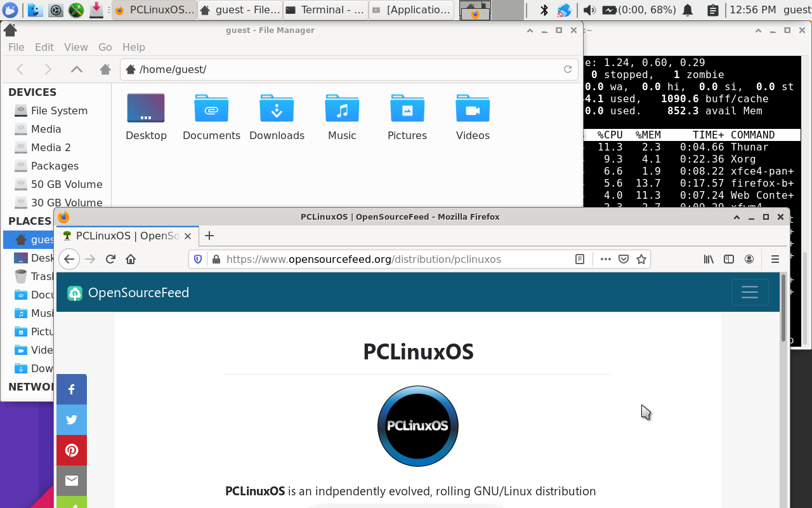Open the Firefox hamburger menu
Viewport: 812px width, 508px height.
coord(775,259)
